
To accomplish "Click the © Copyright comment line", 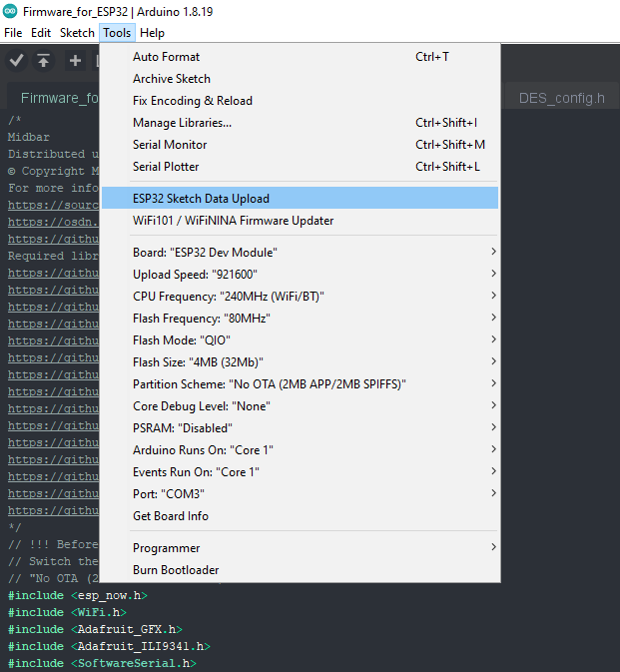I will point(54,171).
